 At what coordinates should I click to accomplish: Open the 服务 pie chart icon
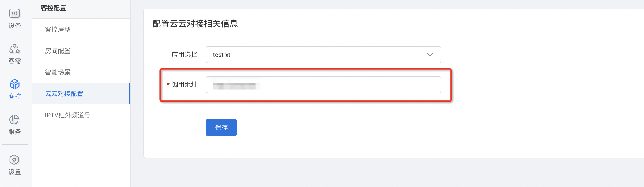click(14, 119)
